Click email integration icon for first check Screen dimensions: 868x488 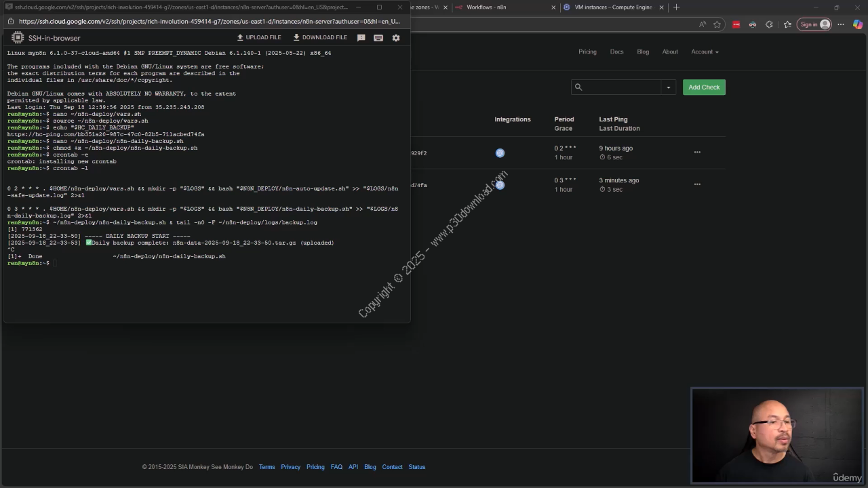(x=500, y=153)
